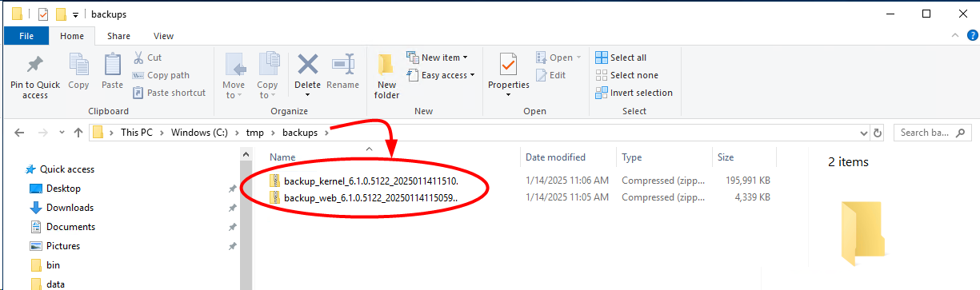
Task: Open the New item dropdown
Action: coord(437,58)
